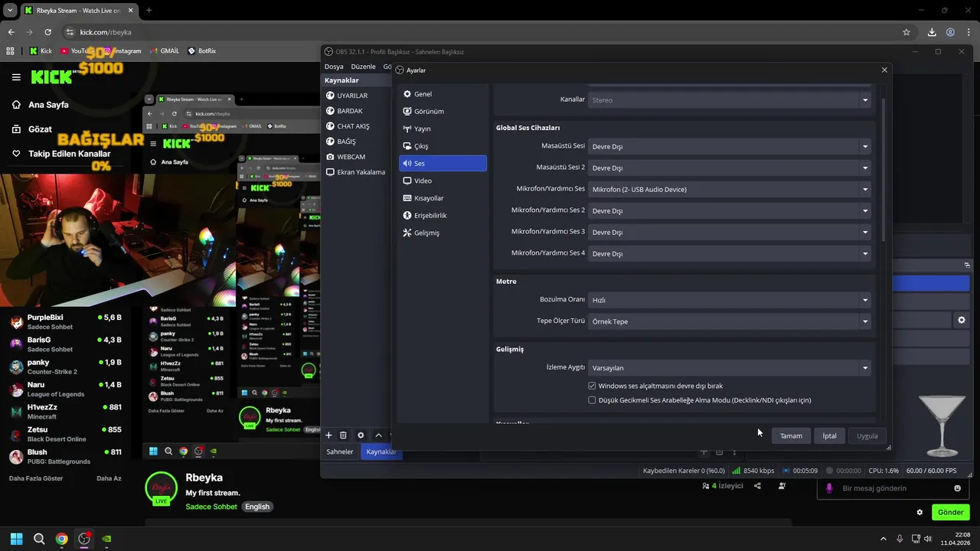Open the GMAIL bookmark
Viewport: 980px width, 551px height.
coord(164,51)
